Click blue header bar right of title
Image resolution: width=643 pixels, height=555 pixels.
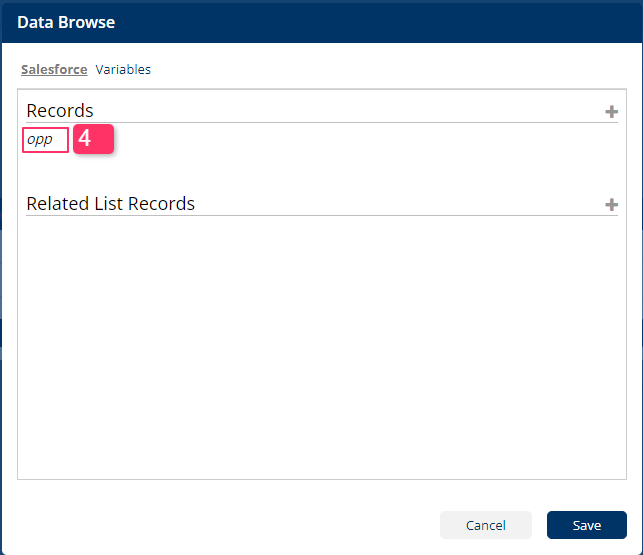[x=400, y=21]
